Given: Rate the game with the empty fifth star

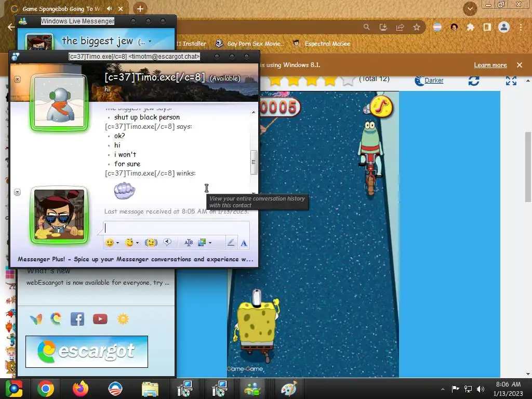Looking at the screenshot, I should (348, 81).
